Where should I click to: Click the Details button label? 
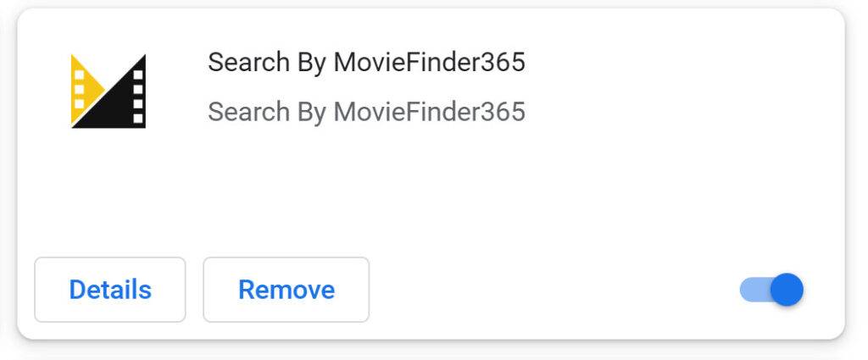click(110, 290)
